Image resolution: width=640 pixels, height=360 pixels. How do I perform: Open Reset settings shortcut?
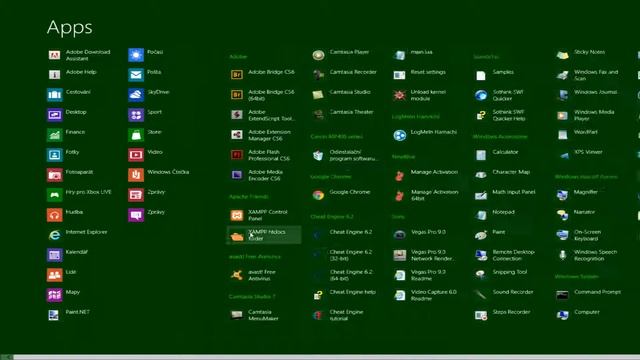pyautogui.click(x=420, y=75)
